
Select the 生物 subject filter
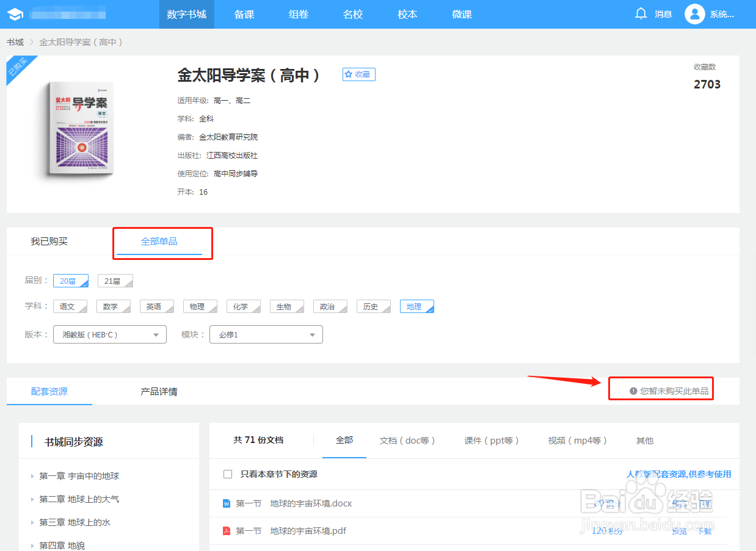287,306
